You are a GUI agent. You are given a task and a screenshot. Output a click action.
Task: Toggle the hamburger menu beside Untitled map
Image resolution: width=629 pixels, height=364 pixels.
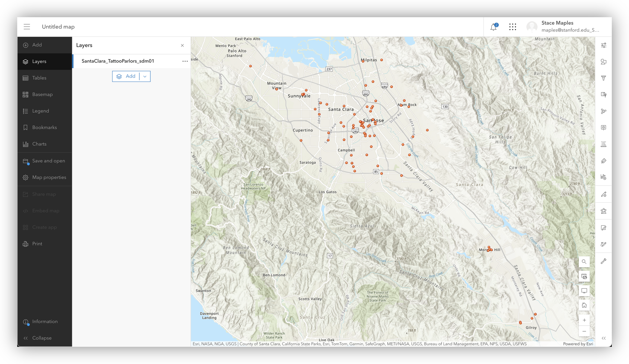point(27,27)
